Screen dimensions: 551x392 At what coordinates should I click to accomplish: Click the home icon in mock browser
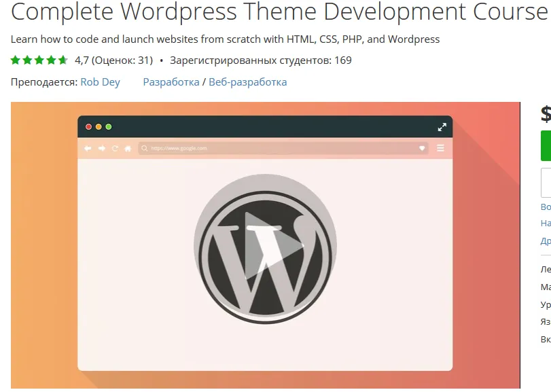pos(128,148)
